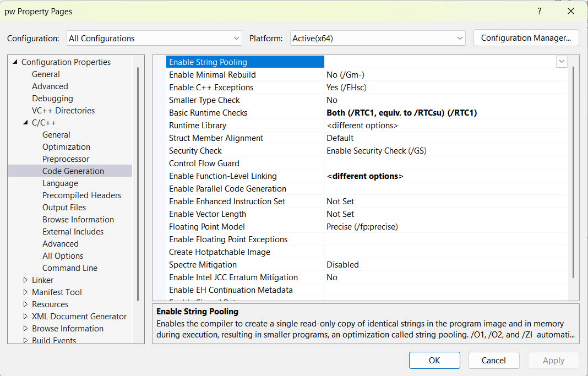Select the Runtime Library property row
This screenshot has height=376, width=588.
pyautogui.click(x=198, y=126)
